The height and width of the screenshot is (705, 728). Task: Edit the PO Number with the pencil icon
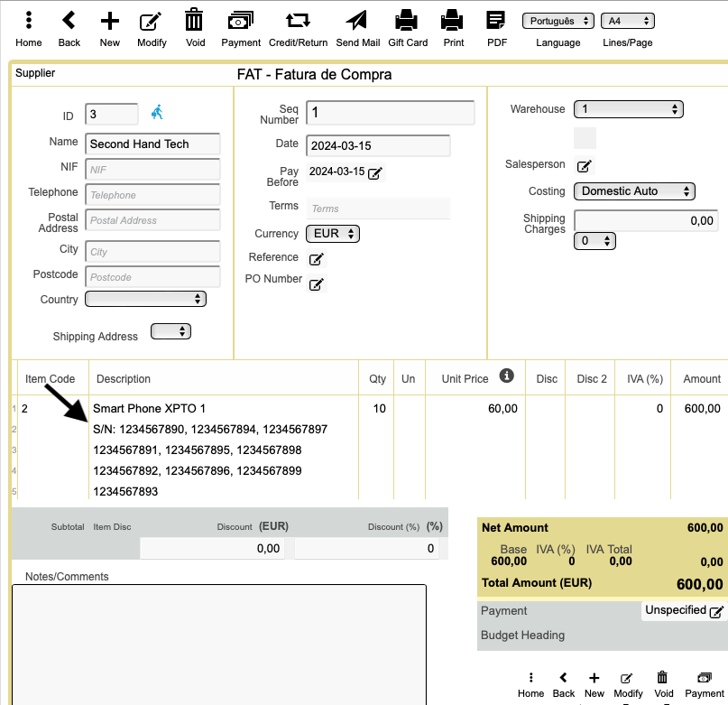316,284
